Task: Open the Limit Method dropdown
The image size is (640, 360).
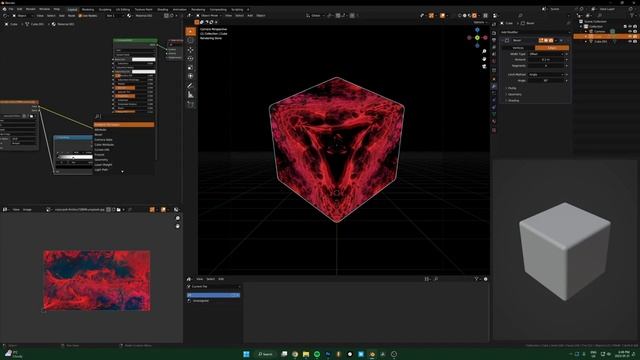Action: tap(546, 75)
